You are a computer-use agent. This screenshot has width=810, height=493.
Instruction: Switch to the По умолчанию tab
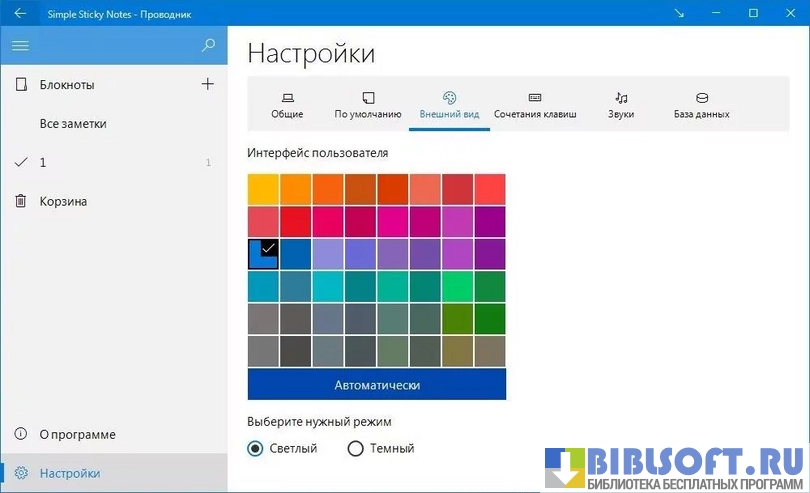point(368,105)
